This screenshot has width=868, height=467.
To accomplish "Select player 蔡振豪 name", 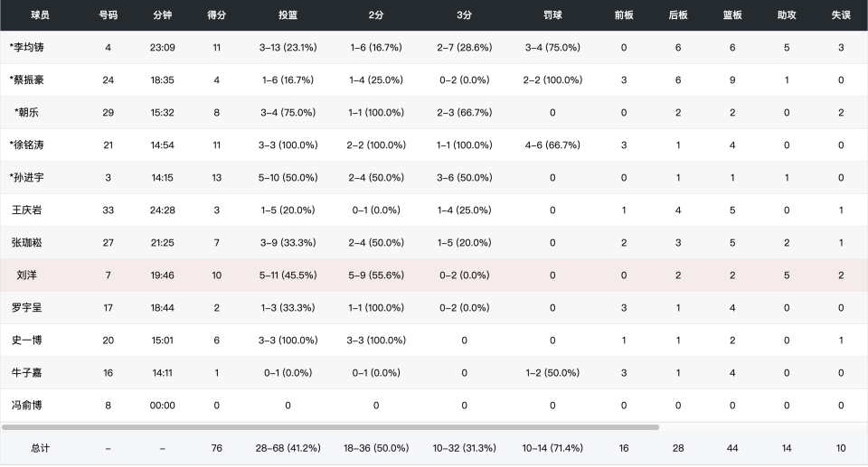I will pos(26,80).
